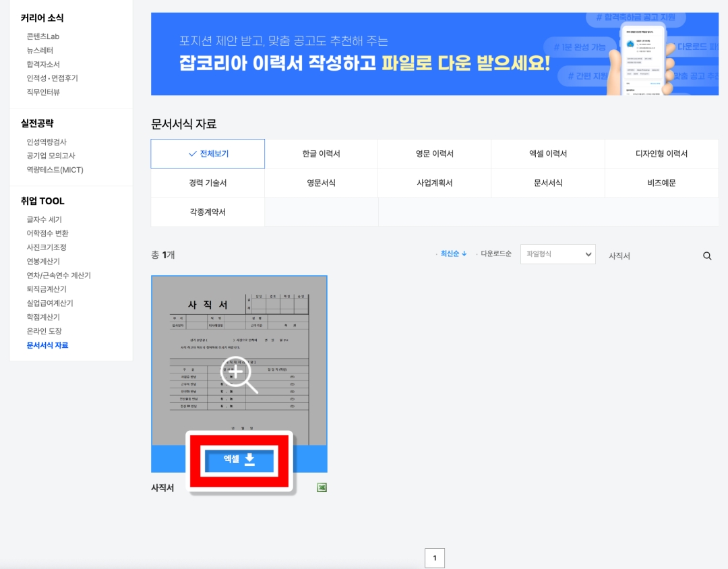728x569 pixels.
Task: Sort by 최신순
Action: click(453, 253)
